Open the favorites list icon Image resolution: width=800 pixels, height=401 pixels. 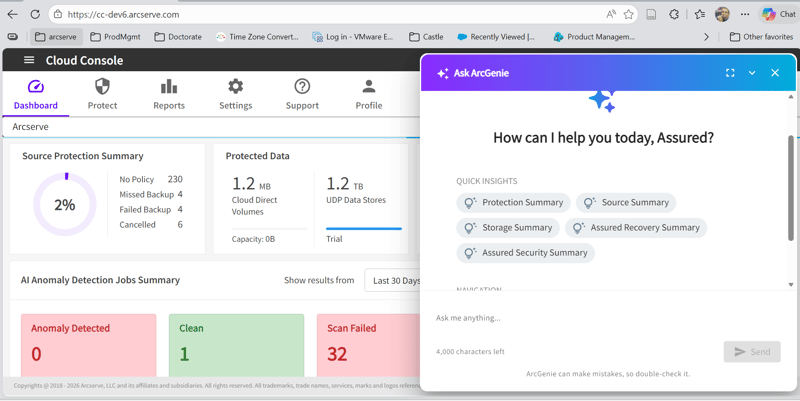click(699, 14)
